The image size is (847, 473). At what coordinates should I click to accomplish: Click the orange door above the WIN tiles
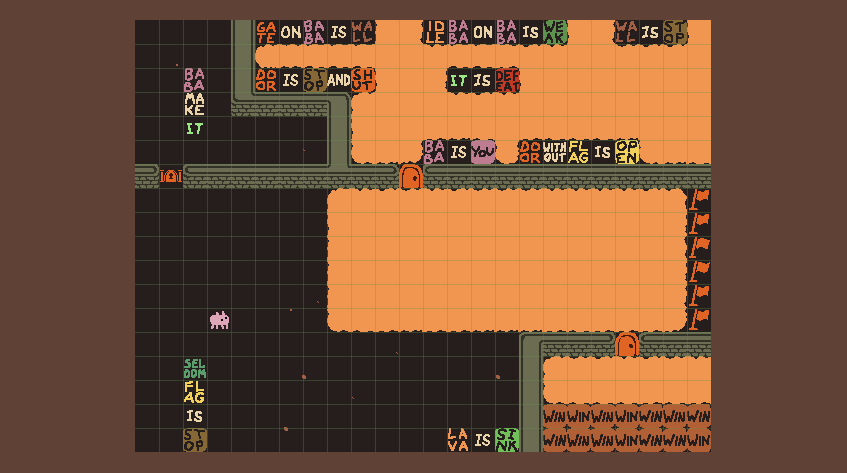point(627,344)
